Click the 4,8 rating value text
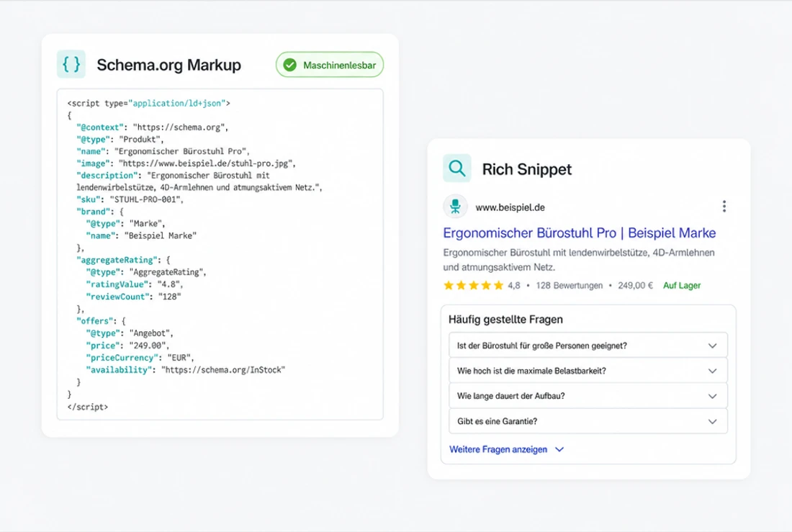The image size is (792, 532). pyautogui.click(x=513, y=286)
